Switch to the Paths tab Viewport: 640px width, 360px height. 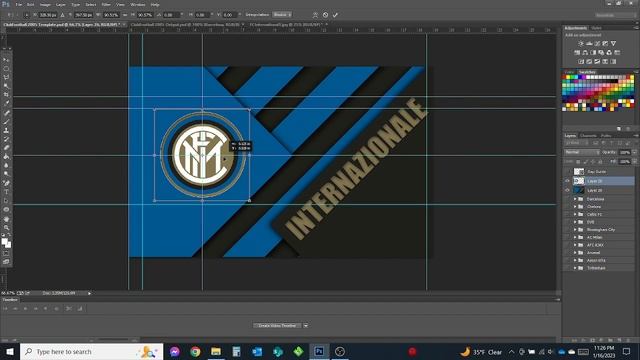pos(606,136)
